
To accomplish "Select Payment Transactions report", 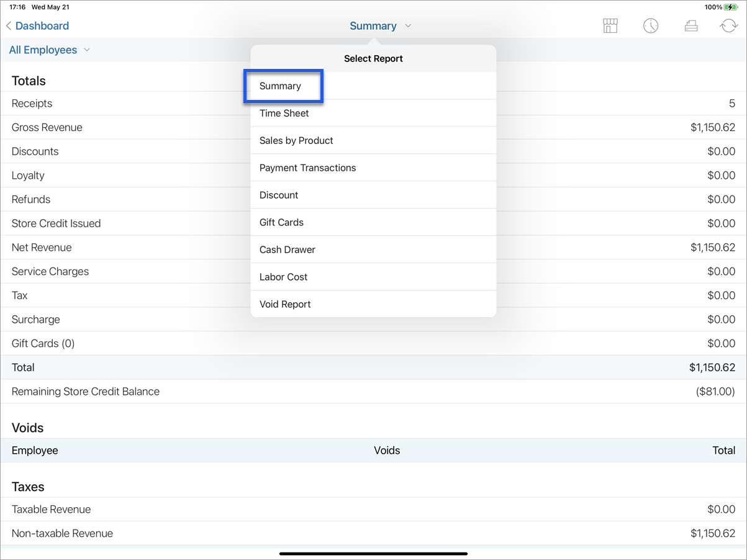I will click(307, 168).
